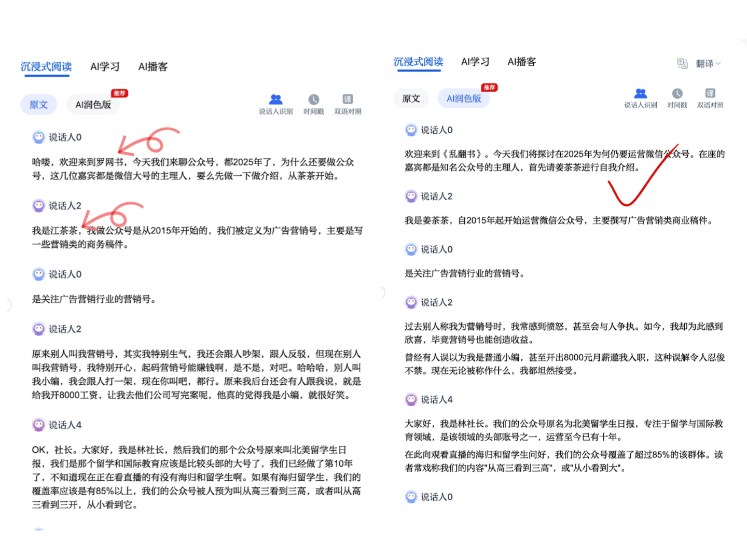Switch to AI播客 tab in left panel
747x560 pixels.
[x=153, y=66]
